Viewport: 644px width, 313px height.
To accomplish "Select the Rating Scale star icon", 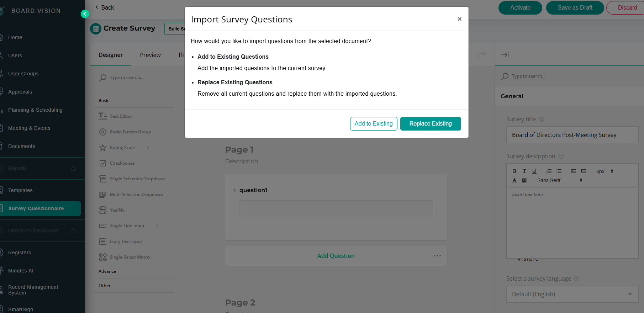I will coord(103,148).
